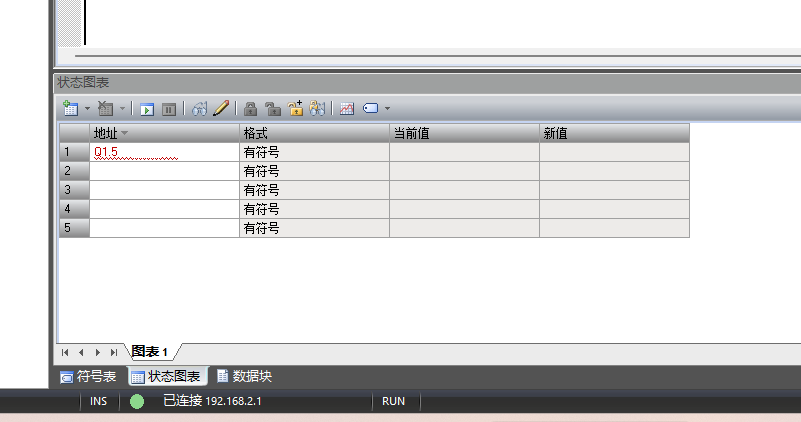Click the address cell in row 4

(164, 209)
